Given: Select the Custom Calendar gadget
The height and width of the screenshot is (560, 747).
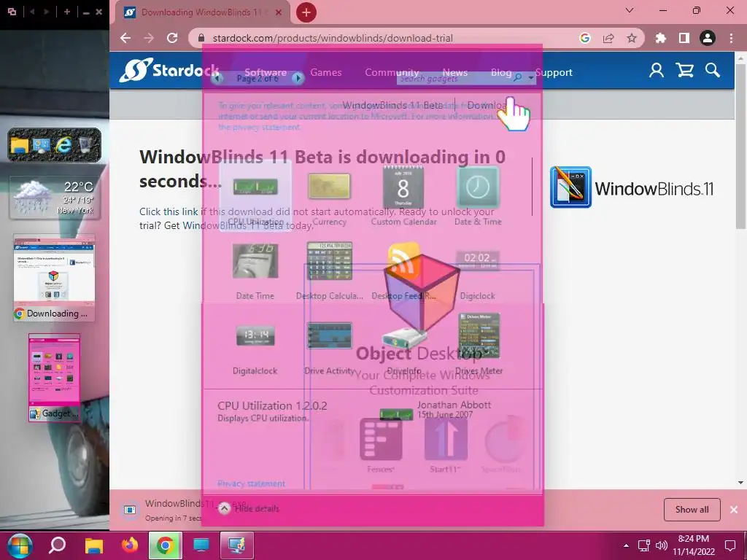Looking at the screenshot, I should pos(403,195).
